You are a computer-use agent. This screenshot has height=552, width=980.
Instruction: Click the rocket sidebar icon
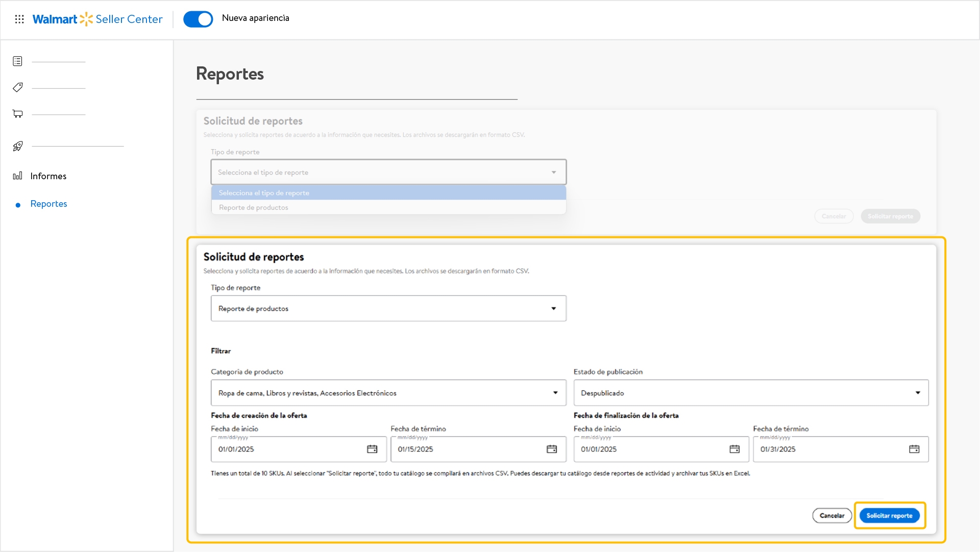point(18,146)
